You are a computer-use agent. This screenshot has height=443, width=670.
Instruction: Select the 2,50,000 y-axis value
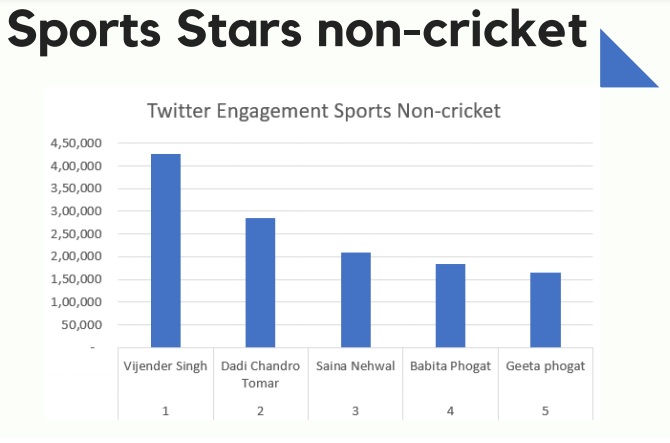coord(74,234)
